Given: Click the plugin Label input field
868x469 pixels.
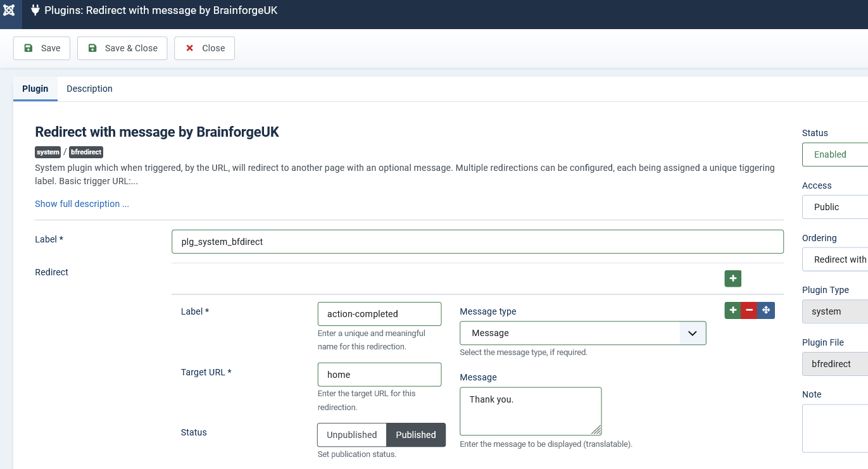Looking at the screenshot, I should pos(477,242).
